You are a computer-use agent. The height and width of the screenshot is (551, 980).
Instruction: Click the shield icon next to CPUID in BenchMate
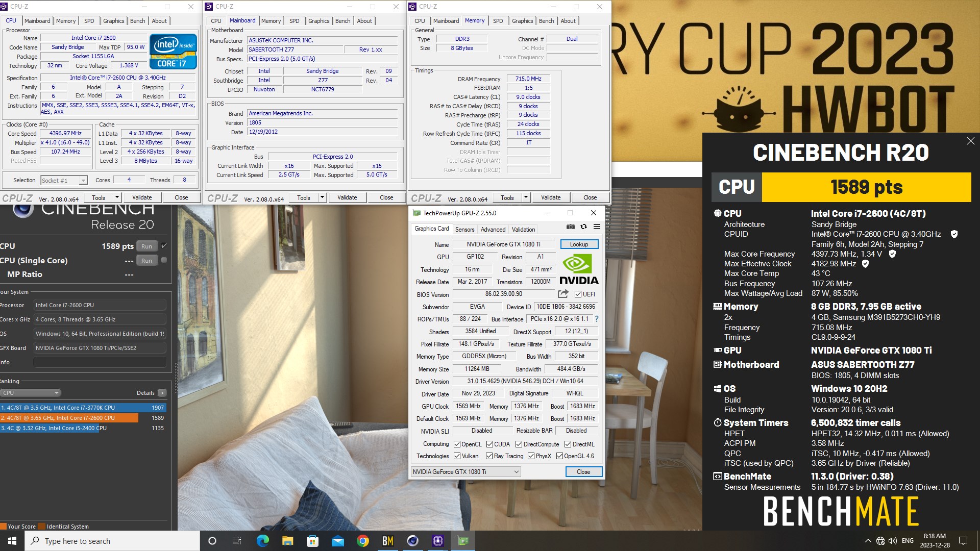pyautogui.click(x=954, y=234)
